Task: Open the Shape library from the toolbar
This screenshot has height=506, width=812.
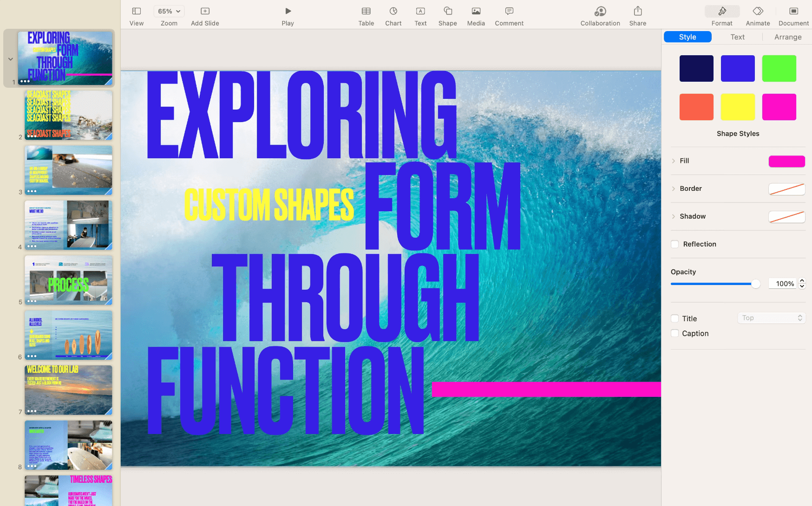Action: point(447,15)
